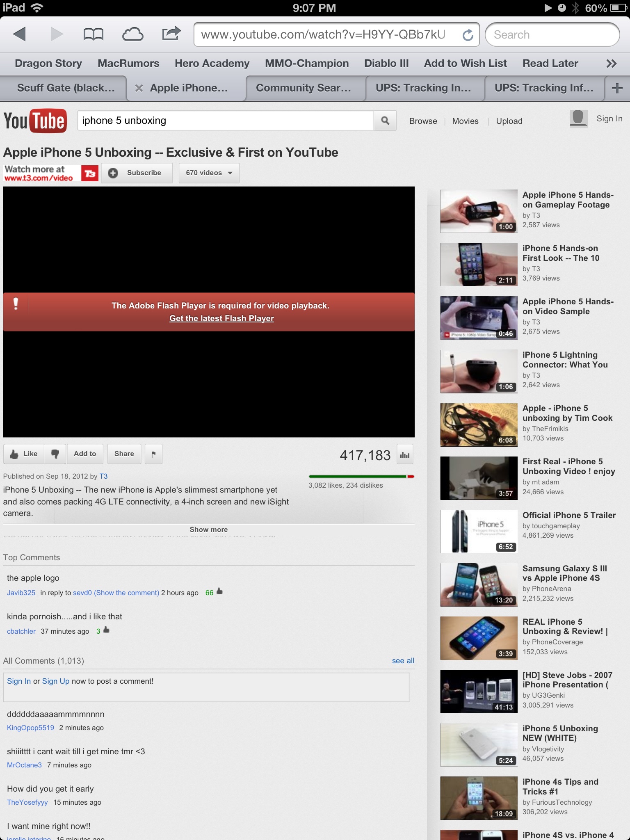Thumbs up cbatchler's comment
The image size is (630, 840).
point(106,630)
